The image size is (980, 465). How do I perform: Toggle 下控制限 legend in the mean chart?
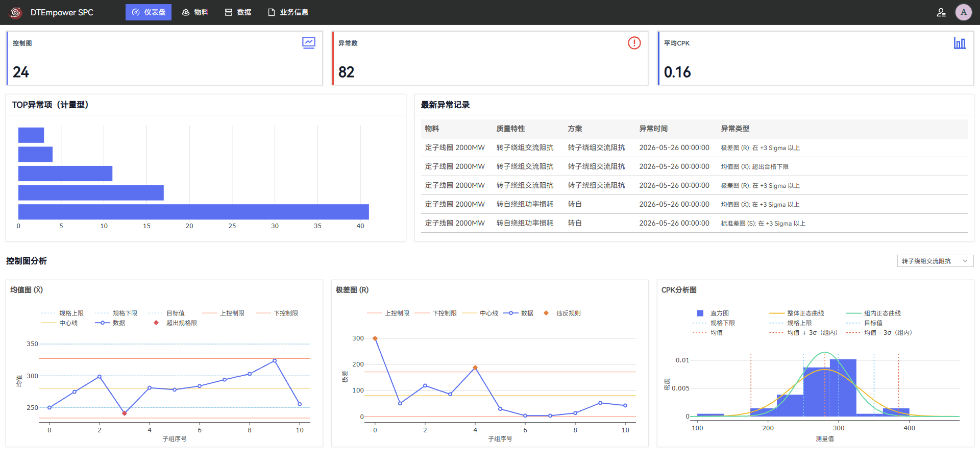[277, 313]
